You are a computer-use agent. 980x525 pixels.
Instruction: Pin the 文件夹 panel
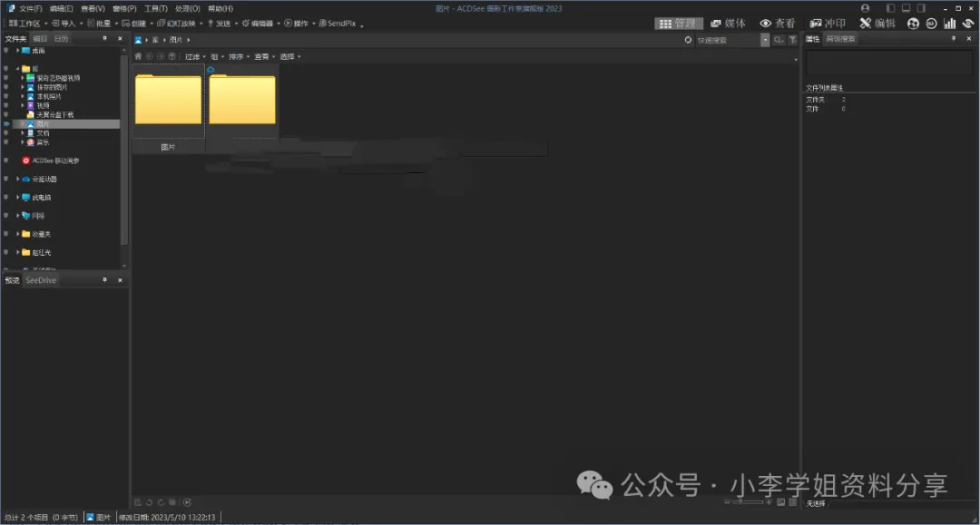(104, 38)
